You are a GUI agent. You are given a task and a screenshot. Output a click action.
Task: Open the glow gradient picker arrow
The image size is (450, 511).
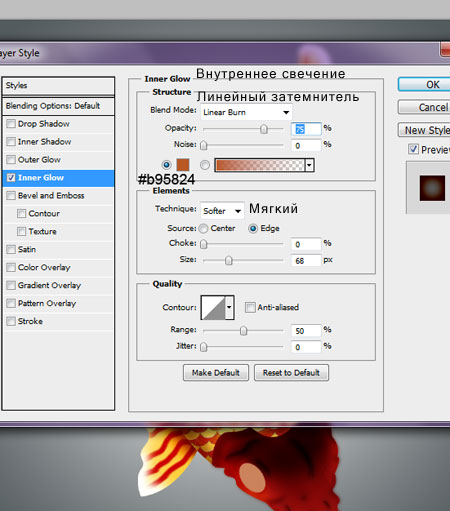coord(310,165)
